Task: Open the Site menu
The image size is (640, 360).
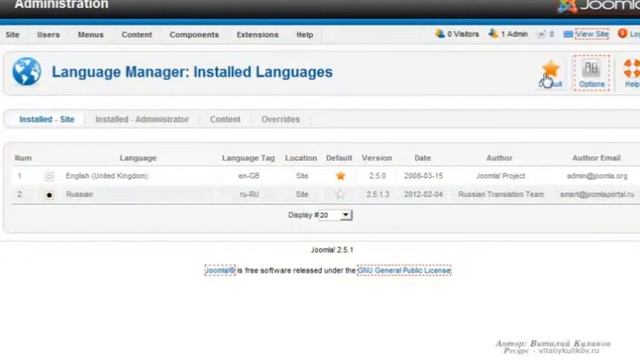Action: (13, 35)
